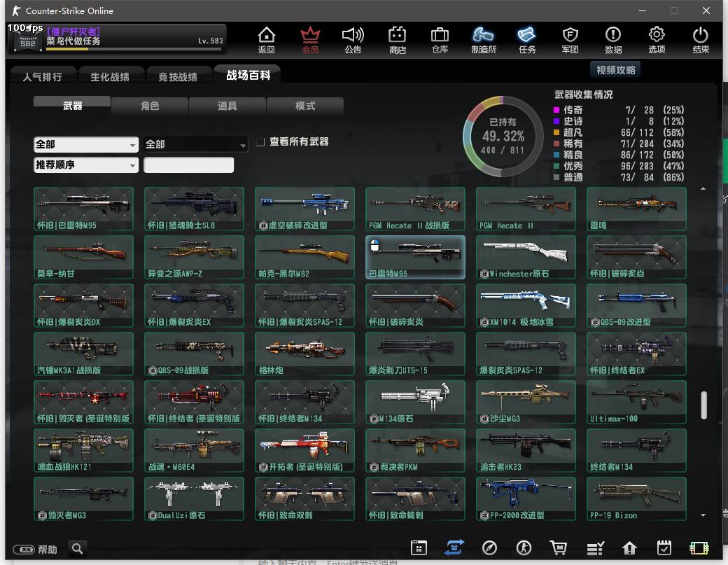Select the 嗜血战狼HK121 weapon card

(x=83, y=450)
